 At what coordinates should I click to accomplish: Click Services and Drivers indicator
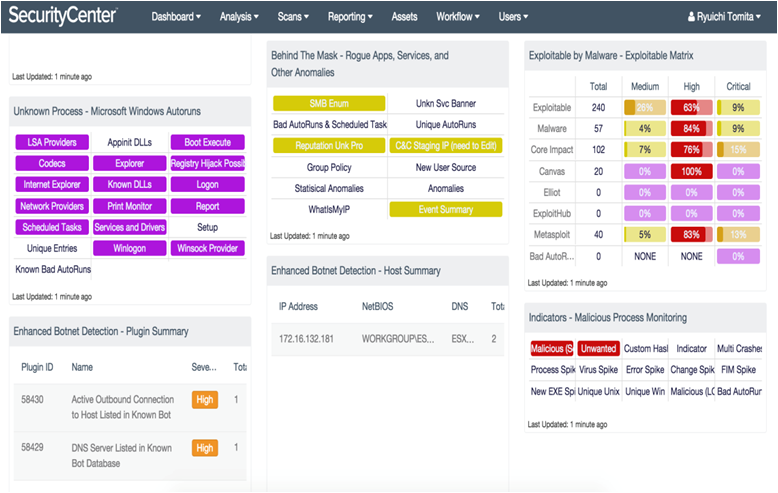[130, 227]
